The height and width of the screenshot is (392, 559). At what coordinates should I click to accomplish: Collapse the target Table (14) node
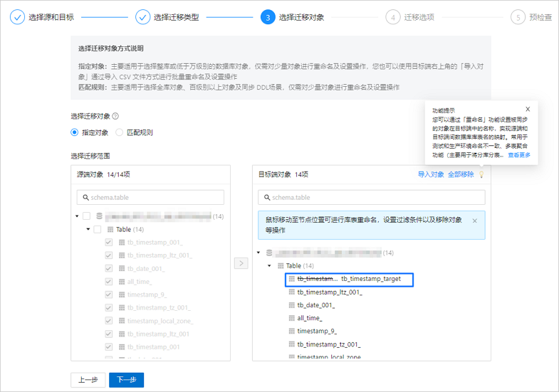point(269,266)
